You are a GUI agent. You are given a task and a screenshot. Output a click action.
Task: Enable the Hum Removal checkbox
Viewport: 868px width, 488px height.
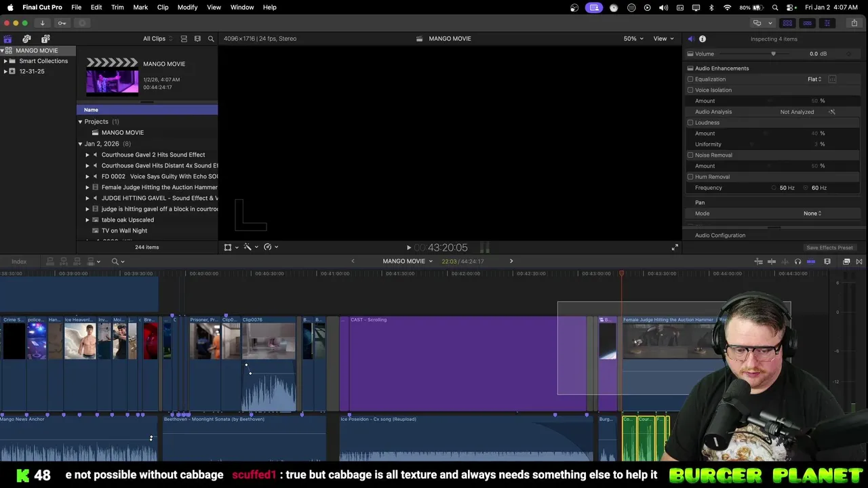[690, 177]
